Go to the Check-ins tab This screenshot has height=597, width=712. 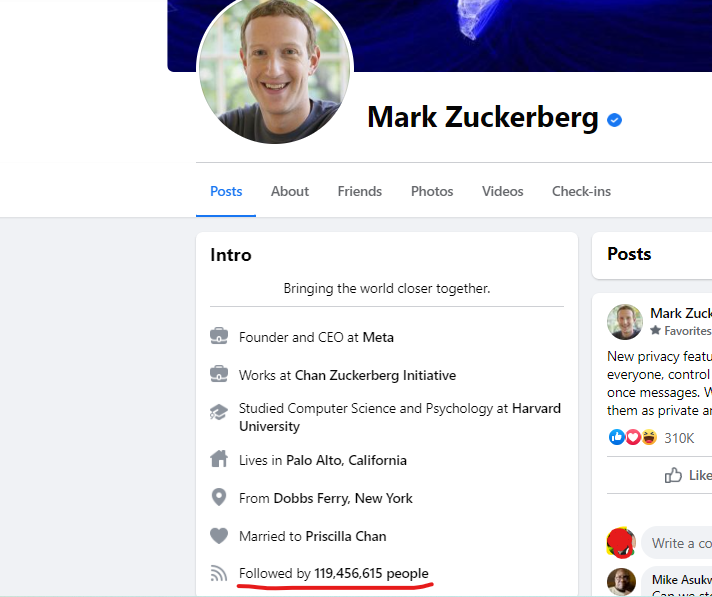pyautogui.click(x=581, y=191)
